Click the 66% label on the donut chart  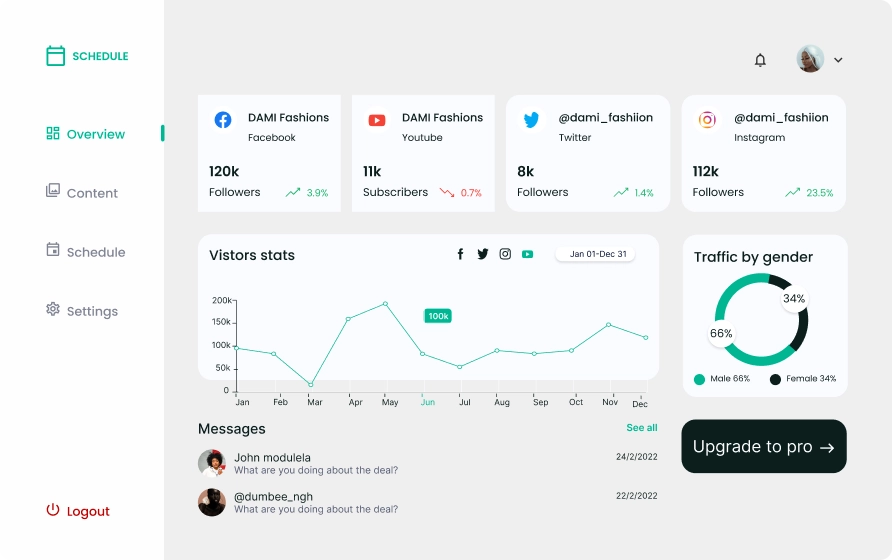click(x=721, y=333)
